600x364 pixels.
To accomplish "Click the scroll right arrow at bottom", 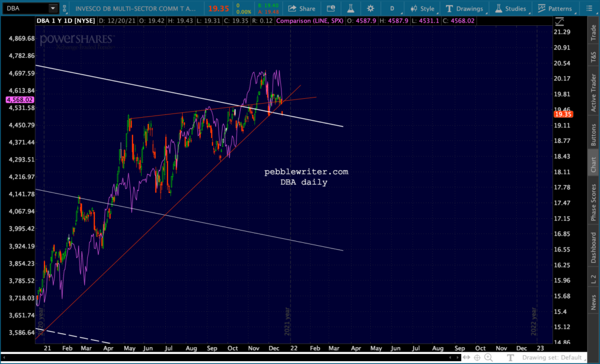I will [x=458, y=358].
